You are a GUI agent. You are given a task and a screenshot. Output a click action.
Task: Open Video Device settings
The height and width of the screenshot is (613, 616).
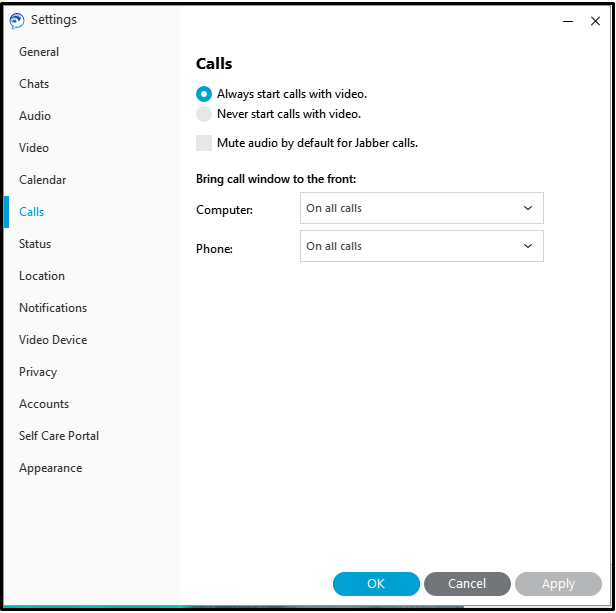(x=53, y=340)
